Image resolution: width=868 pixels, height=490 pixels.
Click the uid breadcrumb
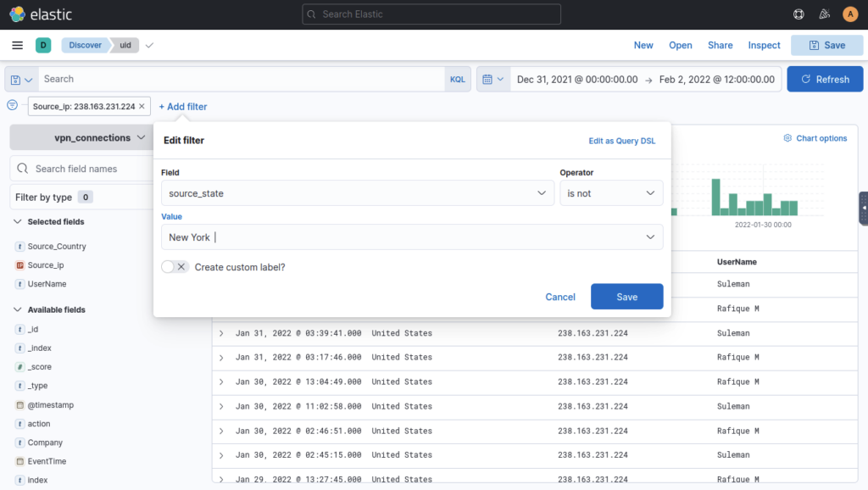coord(125,46)
